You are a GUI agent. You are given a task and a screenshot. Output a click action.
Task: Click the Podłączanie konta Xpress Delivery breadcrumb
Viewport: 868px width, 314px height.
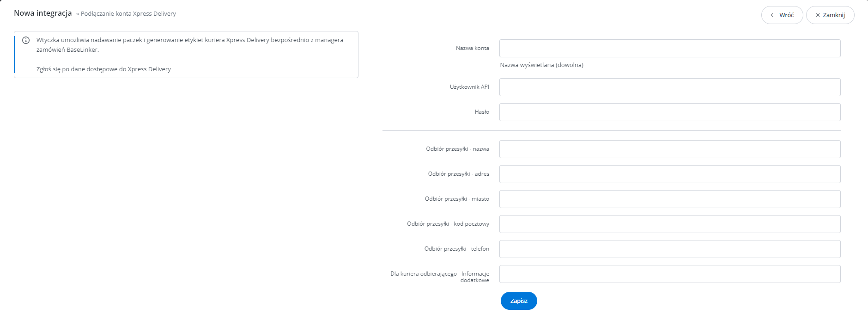coord(128,14)
